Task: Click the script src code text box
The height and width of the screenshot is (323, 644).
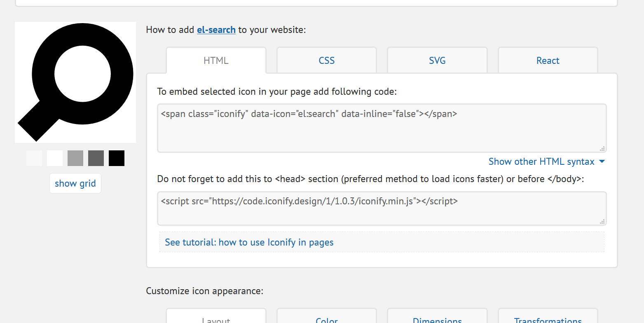Action: click(x=381, y=208)
